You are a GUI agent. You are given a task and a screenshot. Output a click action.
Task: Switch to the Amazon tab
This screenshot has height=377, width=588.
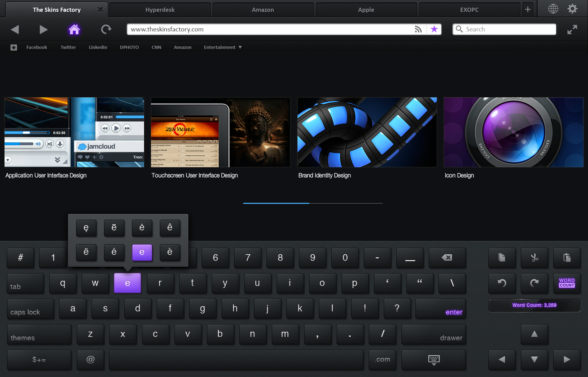pos(263,10)
